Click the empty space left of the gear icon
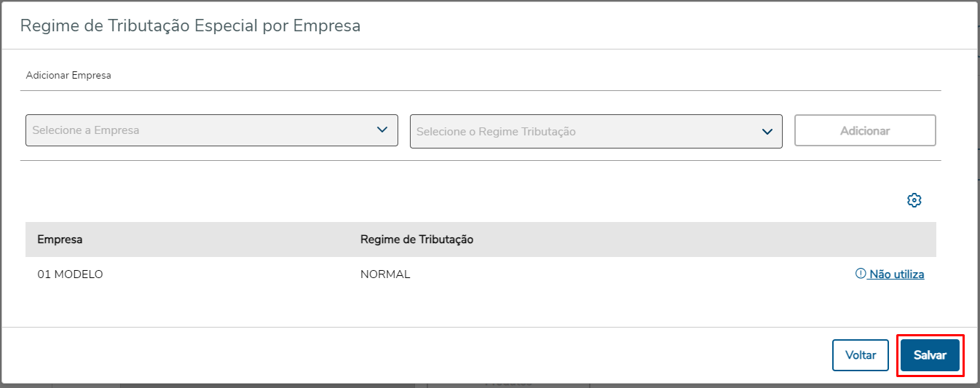The image size is (980, 388). 655,200
